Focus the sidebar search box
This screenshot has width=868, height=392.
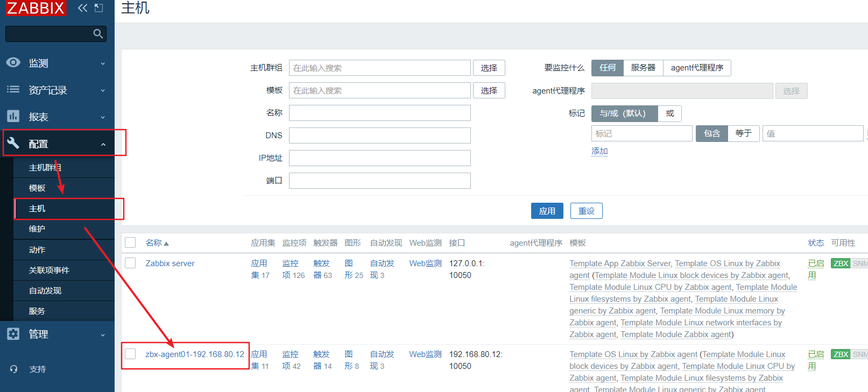[x=56, y=34]
